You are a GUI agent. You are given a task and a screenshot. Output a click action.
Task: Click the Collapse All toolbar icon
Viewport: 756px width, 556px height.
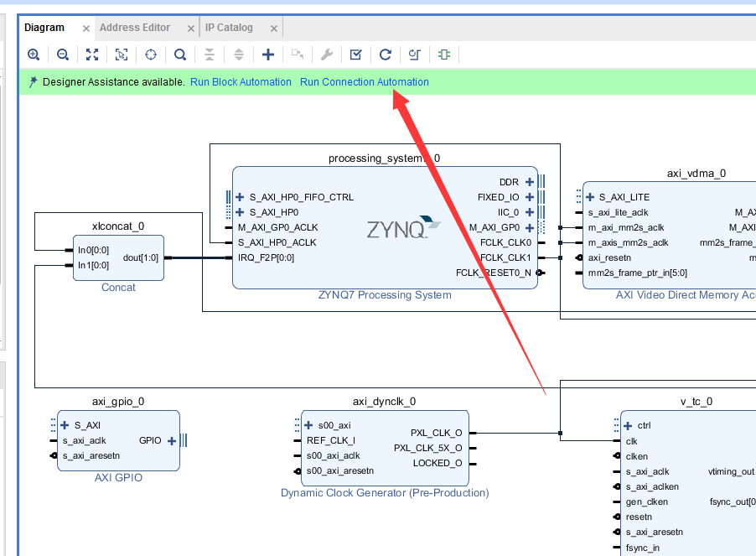coord(210,55)
